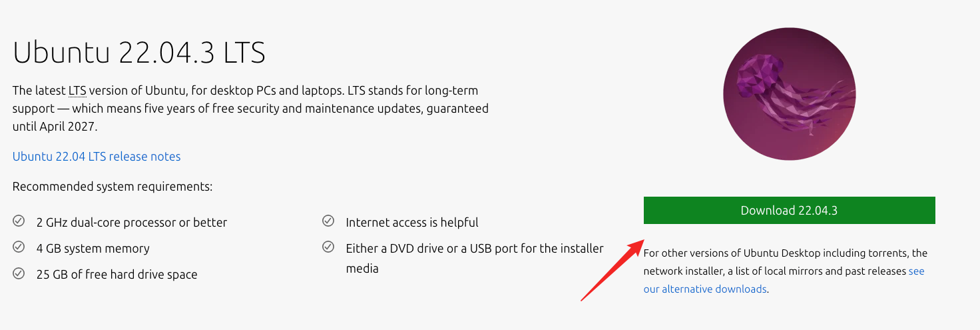
Task: Click the '25 GB of free hard drive space' text
Action: (117, 274)
